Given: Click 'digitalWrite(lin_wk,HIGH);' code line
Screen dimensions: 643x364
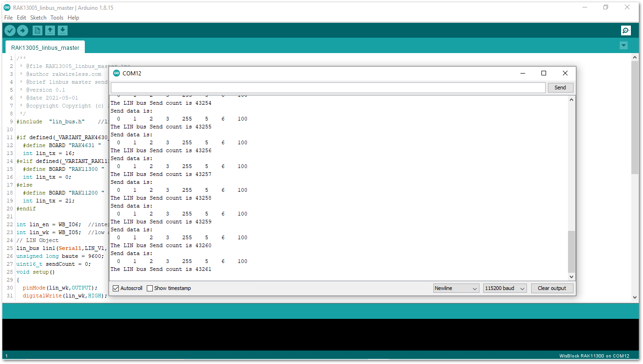Looking at the screenshot, I should 65,296.
